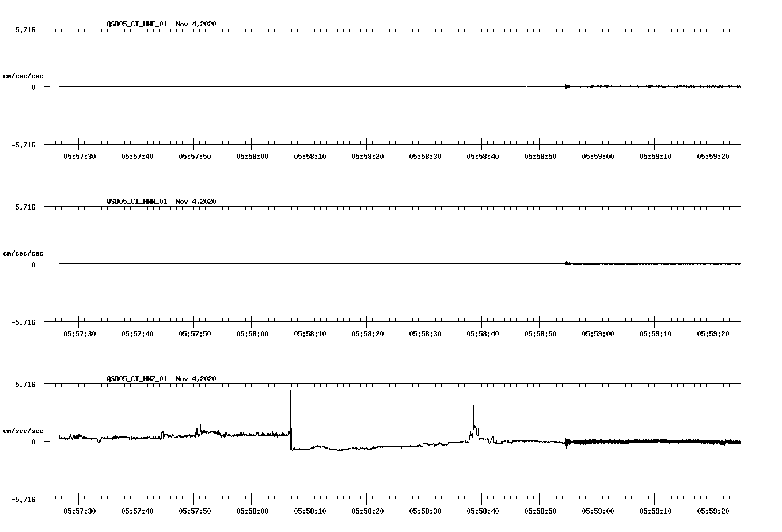Click the 5.716 amplitude value on top plot
Viewport: 782px width, 532px height.
pyautogui.click(x=26, y=29)
